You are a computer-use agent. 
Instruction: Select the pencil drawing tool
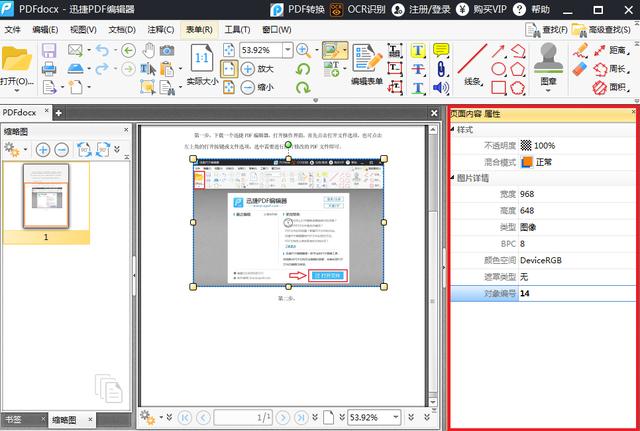tap(580, 51)
